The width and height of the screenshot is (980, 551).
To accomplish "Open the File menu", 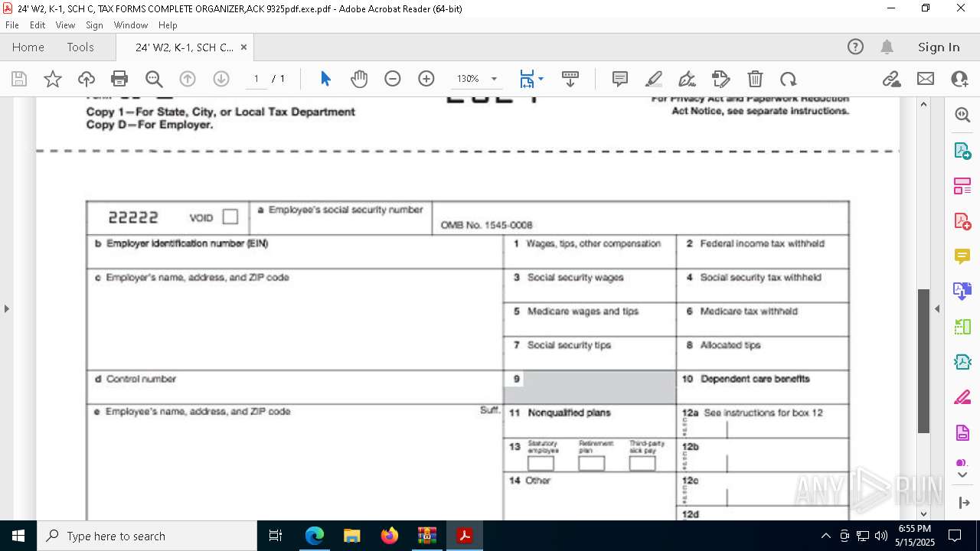I will coord(11,25).
